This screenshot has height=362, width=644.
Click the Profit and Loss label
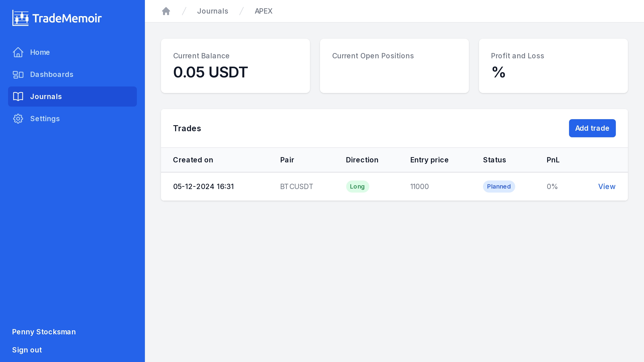[517, 56]
